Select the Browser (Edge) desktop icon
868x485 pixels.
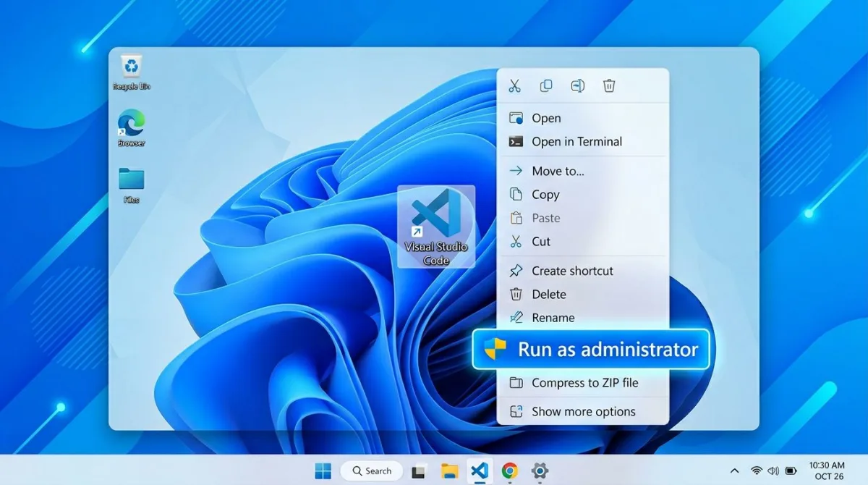[131, 128]
